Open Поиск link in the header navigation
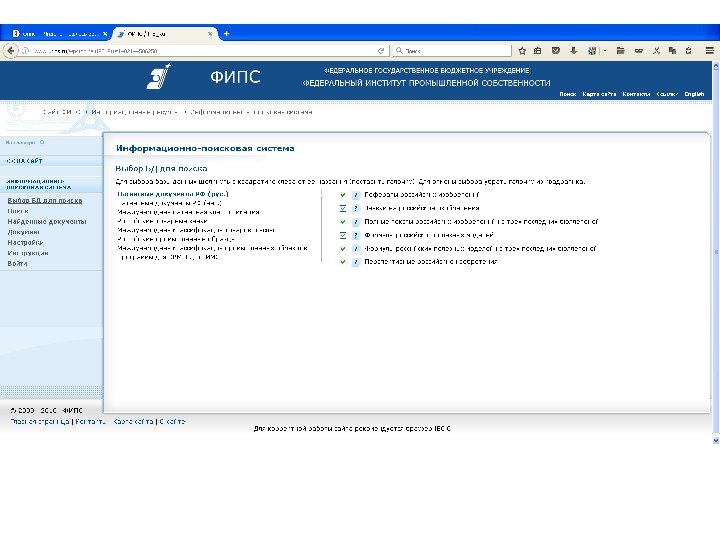720x540 pixels. [x=568, y=94]
